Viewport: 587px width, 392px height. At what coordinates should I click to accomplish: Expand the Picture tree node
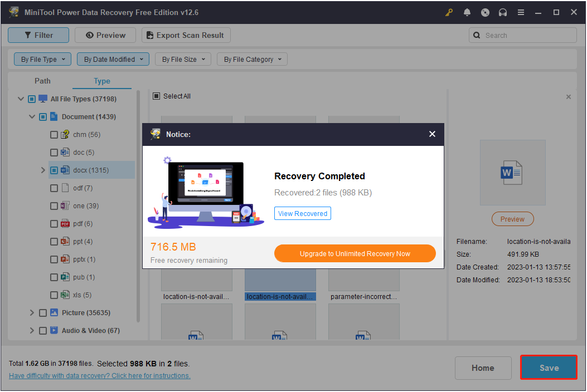(32, 312)
